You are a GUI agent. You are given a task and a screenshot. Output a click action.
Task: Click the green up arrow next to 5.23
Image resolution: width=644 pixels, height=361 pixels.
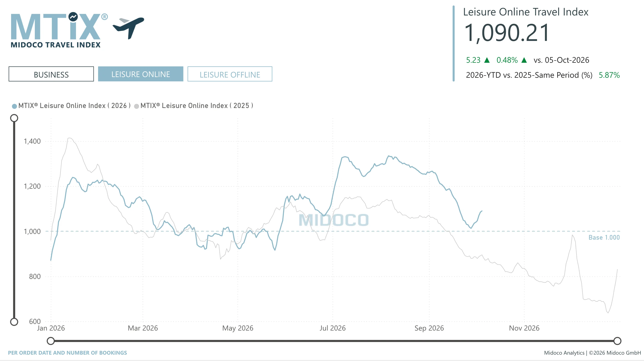[487, 60]
